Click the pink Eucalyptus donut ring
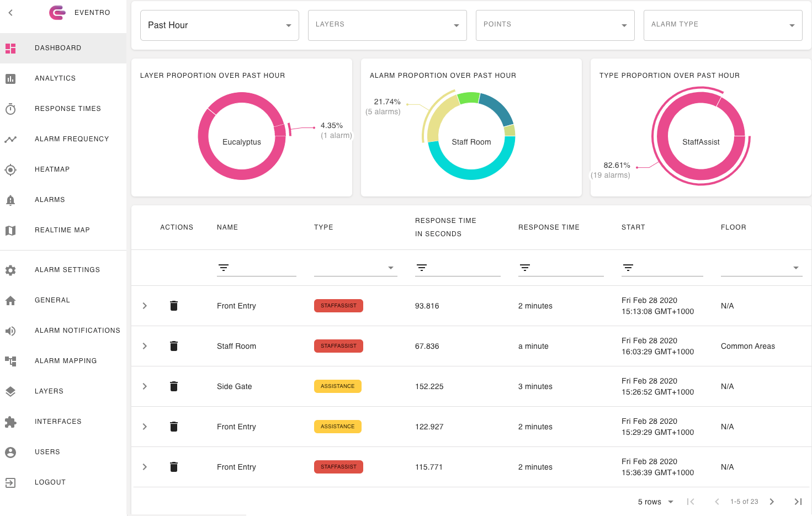 click(242, 174)
